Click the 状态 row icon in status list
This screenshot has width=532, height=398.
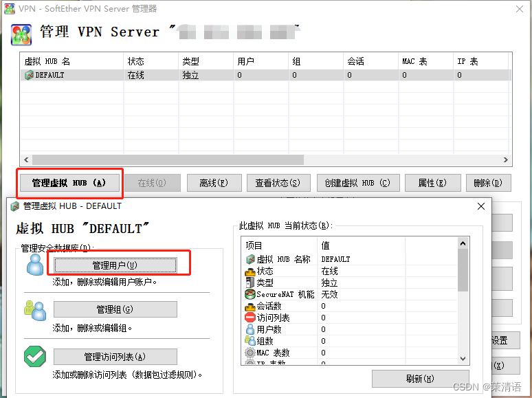pyautogui.click(x=250, y=271)
